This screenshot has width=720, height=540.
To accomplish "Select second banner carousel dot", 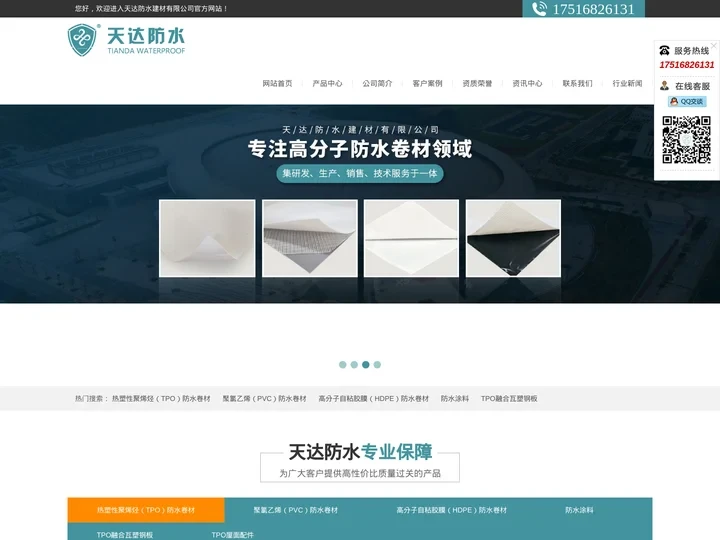I will tap(354, 365).
